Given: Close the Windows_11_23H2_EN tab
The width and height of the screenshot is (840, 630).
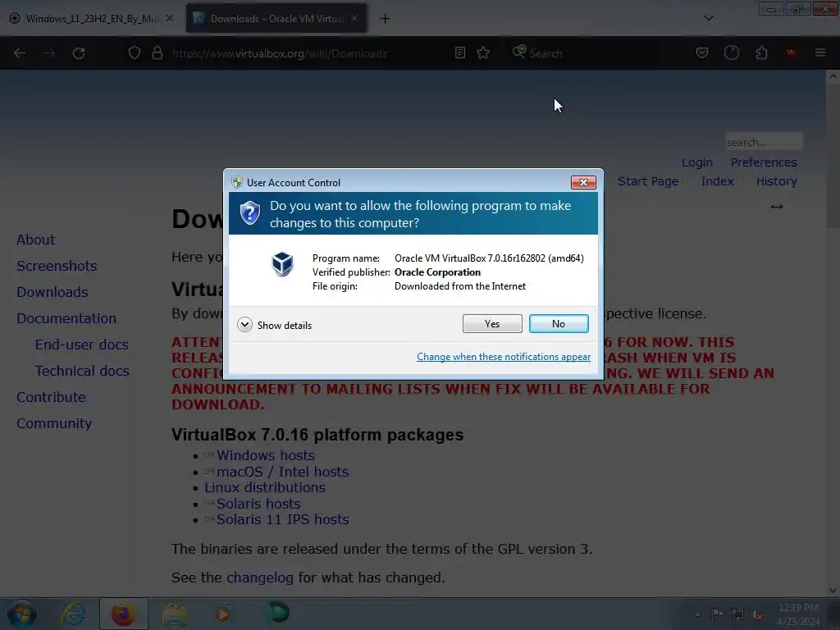Looking at the screenshot, I should [x=169, y=18].
